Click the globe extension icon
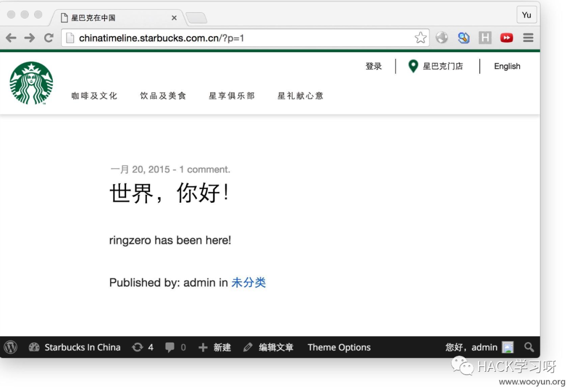 pyautogui.click(x=442, y=37)
